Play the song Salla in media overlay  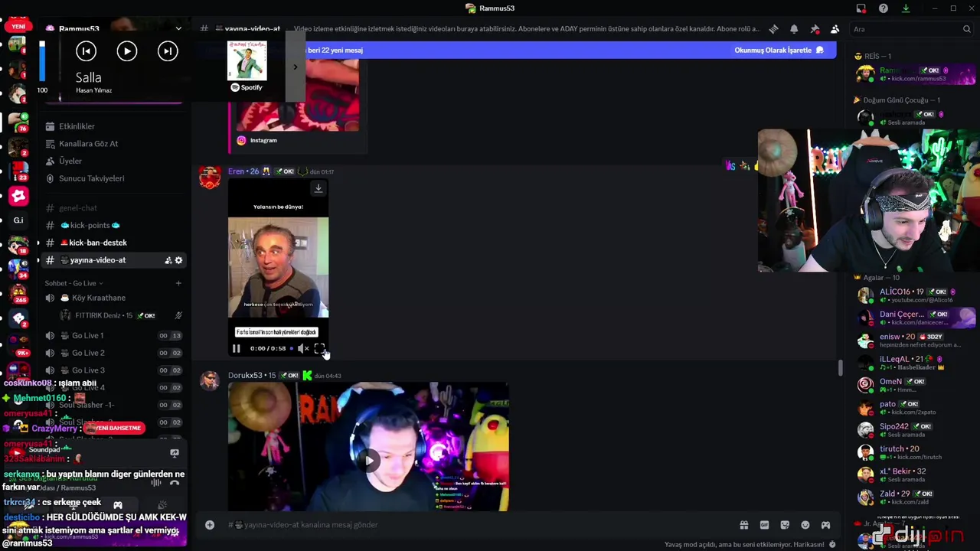point(127,51)
